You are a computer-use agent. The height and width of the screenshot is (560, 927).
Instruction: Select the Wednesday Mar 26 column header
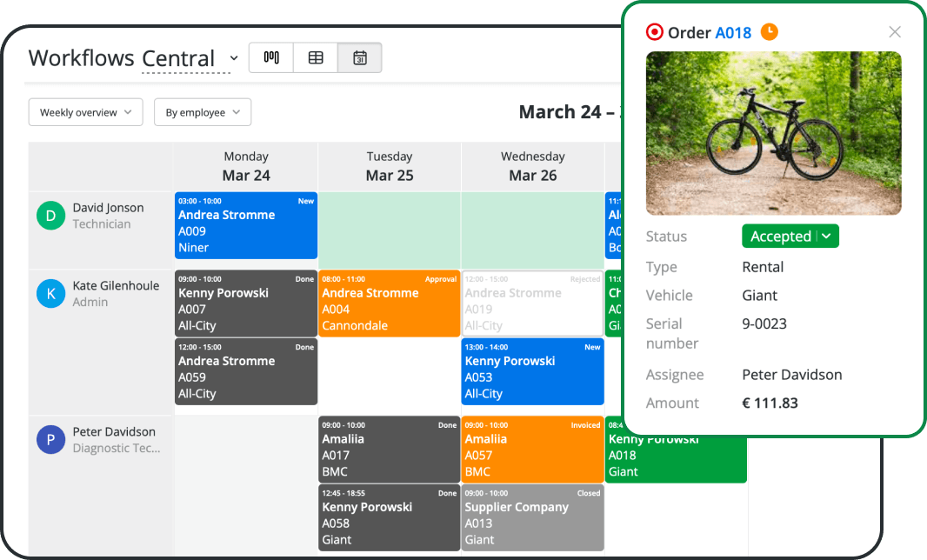tap(532, 166)
